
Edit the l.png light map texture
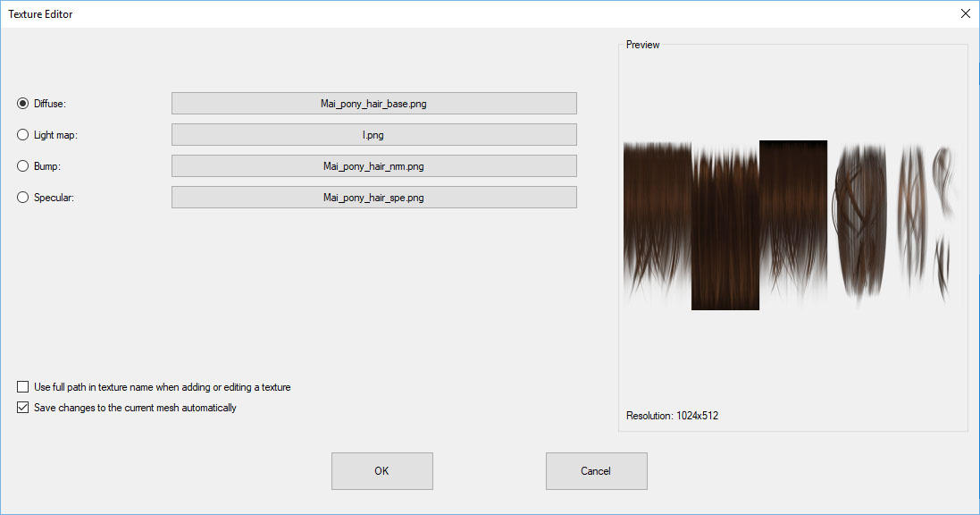tap(373, 134)
